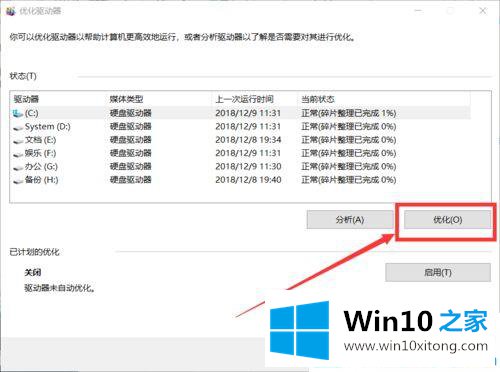Click the 关闭 scheduled optimization status text
The image size is (500, 372).
[33, 272]
